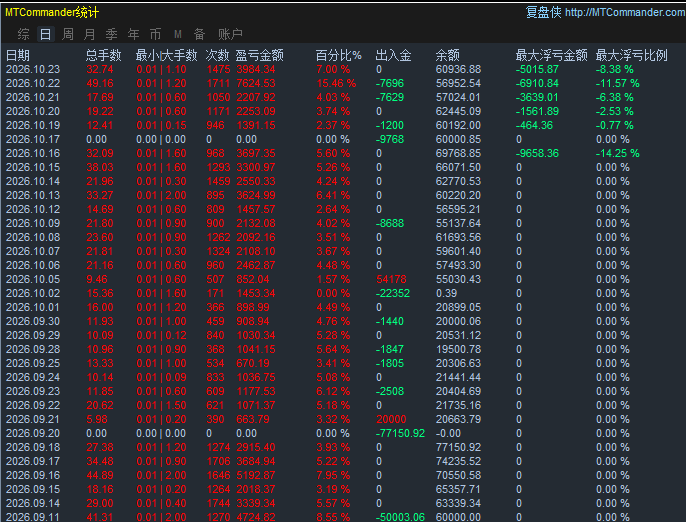
Task: Click the 百分比% column header
Action: click(339, 55)
